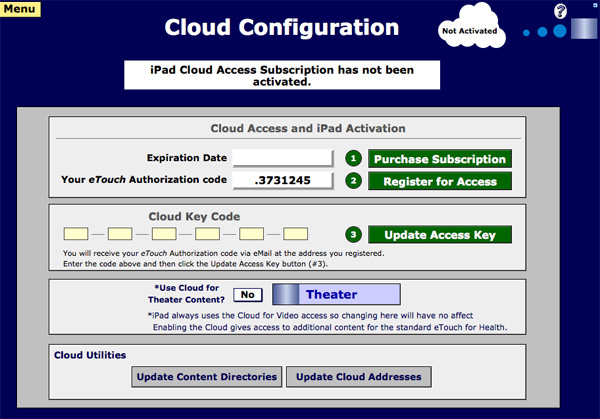Click the largest blue dot indicator

coord(560,31)
